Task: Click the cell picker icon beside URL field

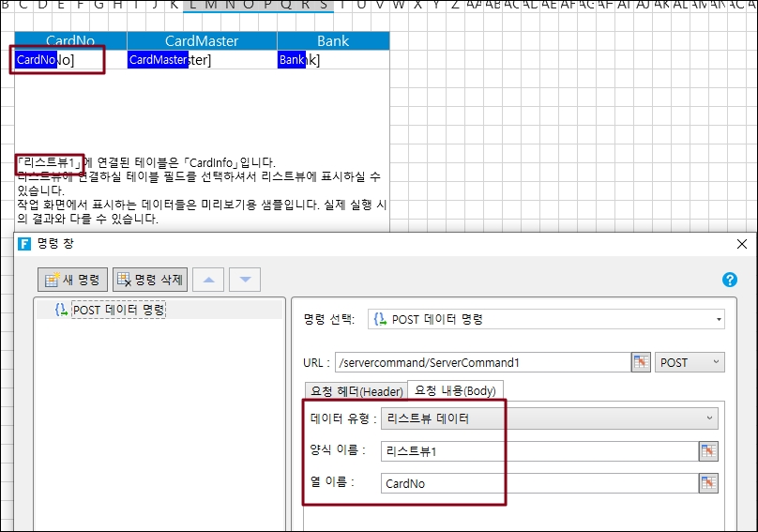Action: 641,362
